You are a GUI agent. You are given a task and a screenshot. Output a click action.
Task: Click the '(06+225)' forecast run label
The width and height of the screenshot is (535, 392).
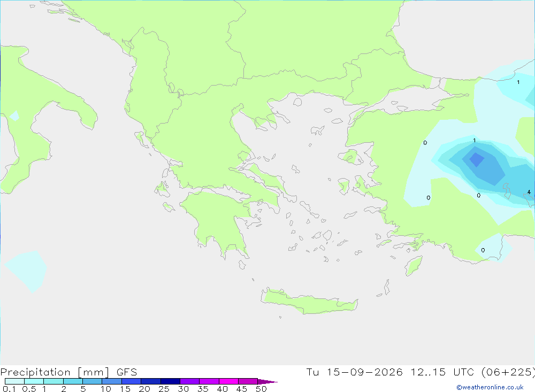508,372
